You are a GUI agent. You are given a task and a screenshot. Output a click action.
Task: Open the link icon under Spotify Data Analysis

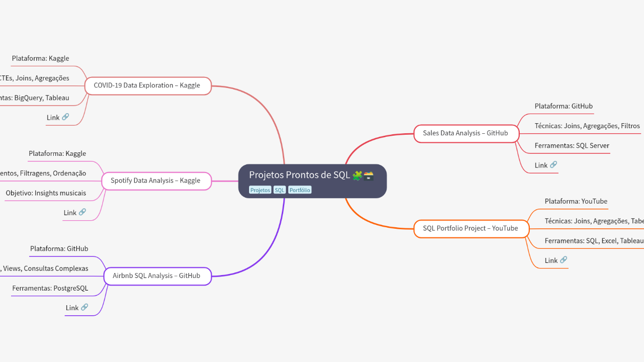(83, 212)
